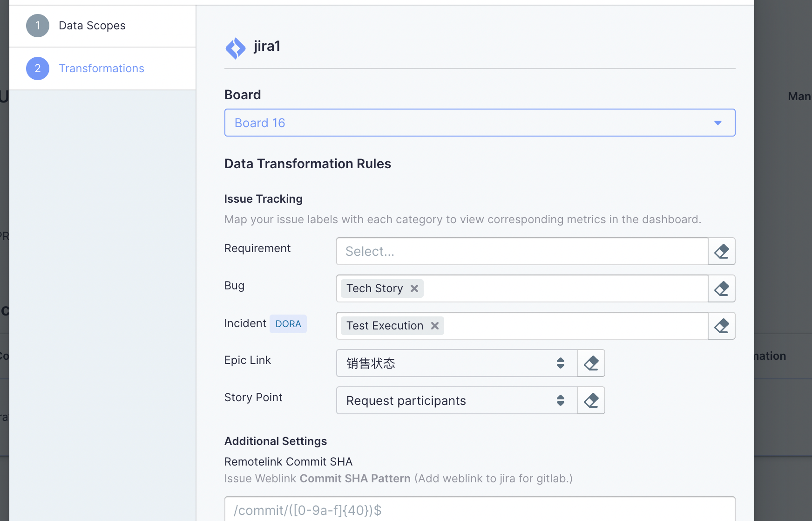The height and width of the screenshot is (521, 812).
Task: Click the Remotelink Commit SHA label
Action: click(288, 462)
